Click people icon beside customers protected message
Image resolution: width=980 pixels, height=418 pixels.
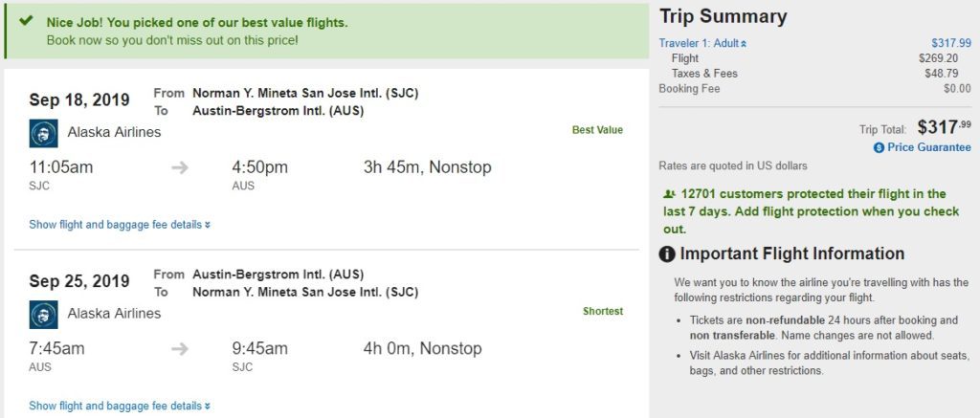(x=669, y=194)
